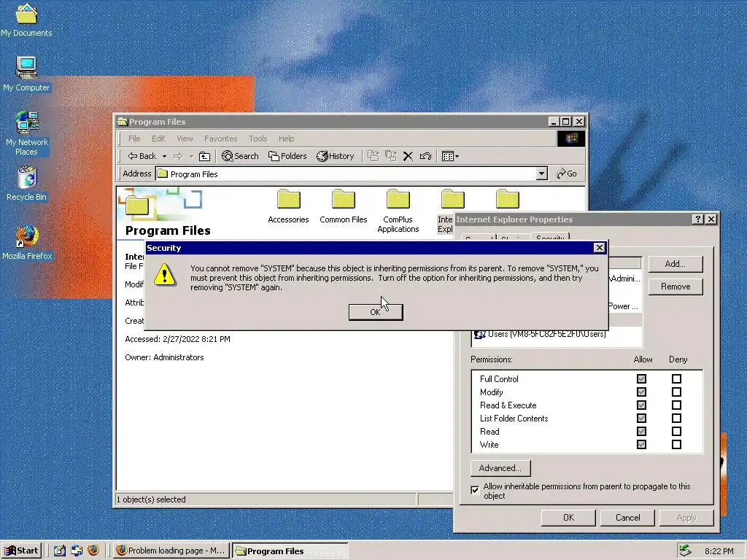The width and height of the screenshot is (747, 560).
Task: Open the History pane button
Action: click(336, 156)
